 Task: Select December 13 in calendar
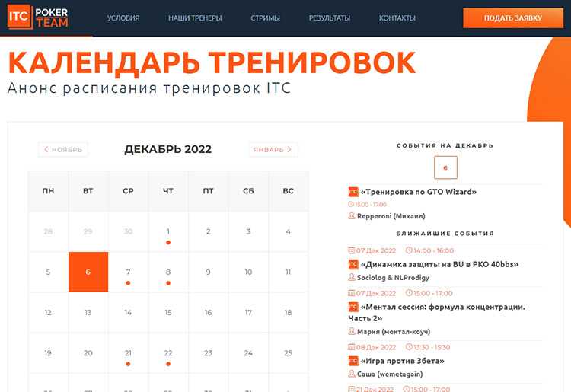pyautogui.click(x=88, y=312)
